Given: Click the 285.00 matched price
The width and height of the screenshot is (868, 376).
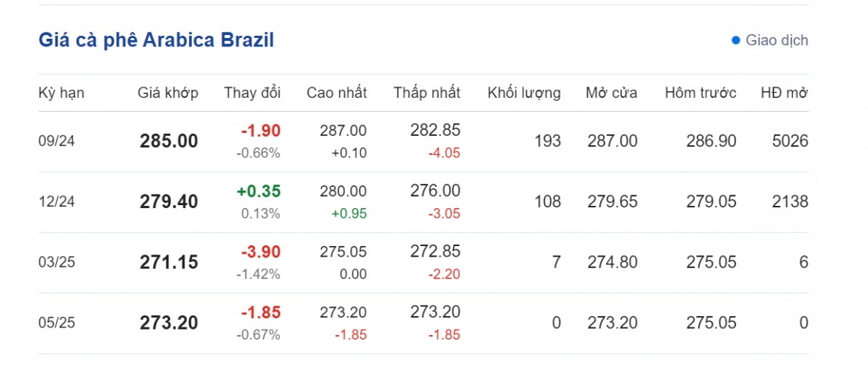Looking at the screenshot, I should (168, 141).
